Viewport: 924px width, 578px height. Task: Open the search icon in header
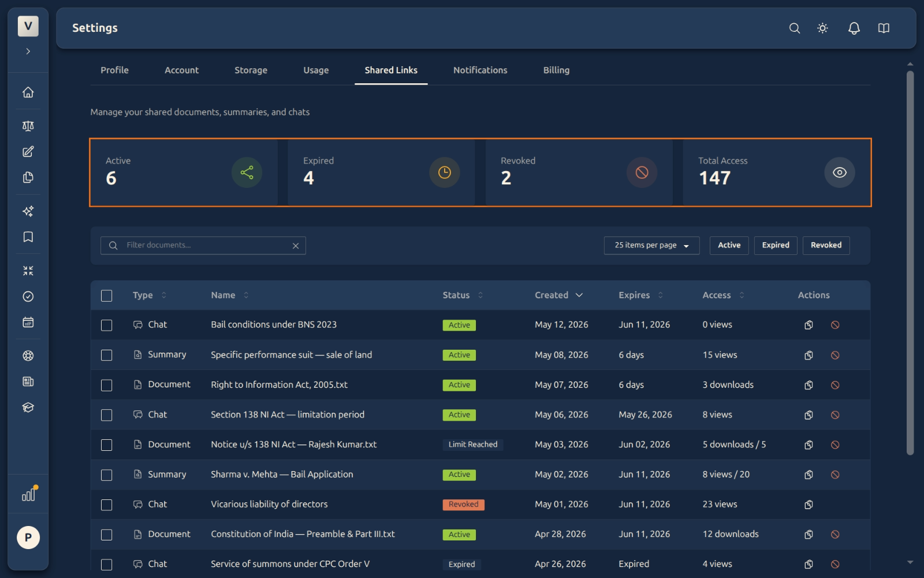pos(795,28)
